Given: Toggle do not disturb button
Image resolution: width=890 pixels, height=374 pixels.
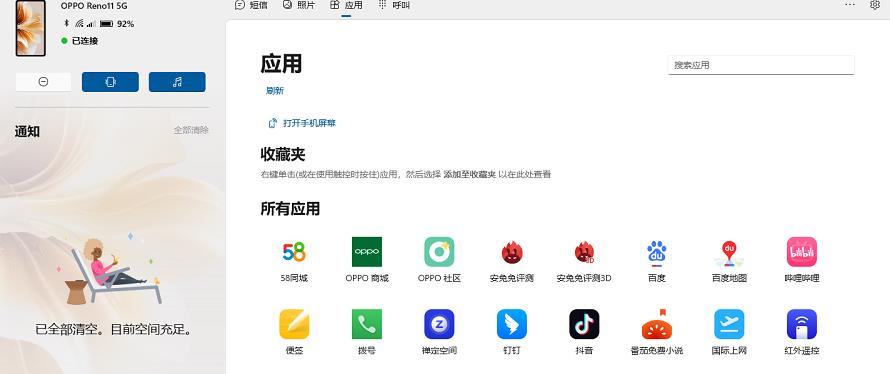Looking at the screenshot, I should click(x=43, y=82).
